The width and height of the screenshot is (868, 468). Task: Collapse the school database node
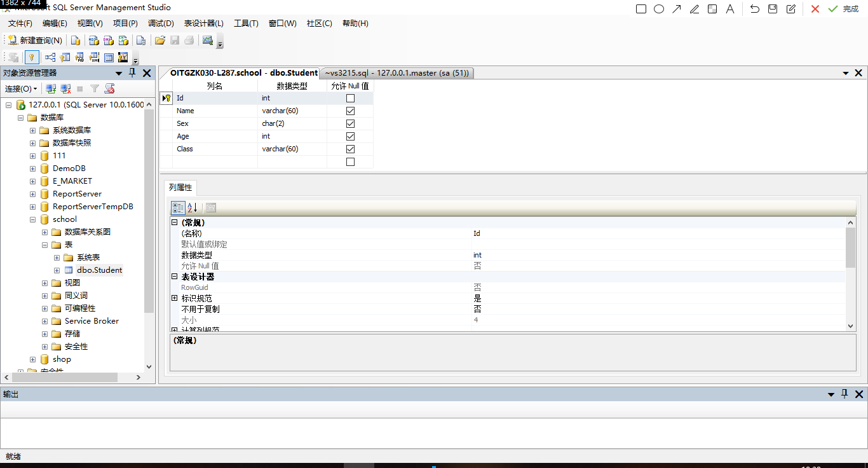pyautogui.click(x=32, y=219)
